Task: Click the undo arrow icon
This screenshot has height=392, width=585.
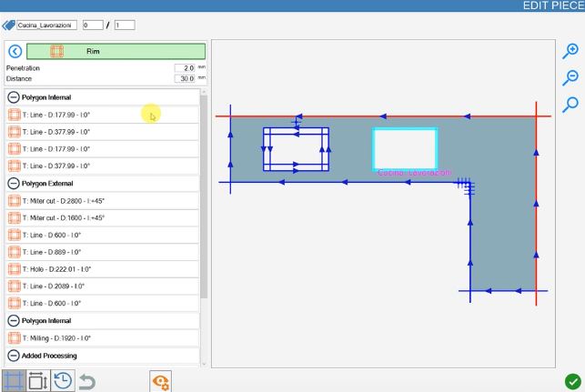Action: coord(87,382)
